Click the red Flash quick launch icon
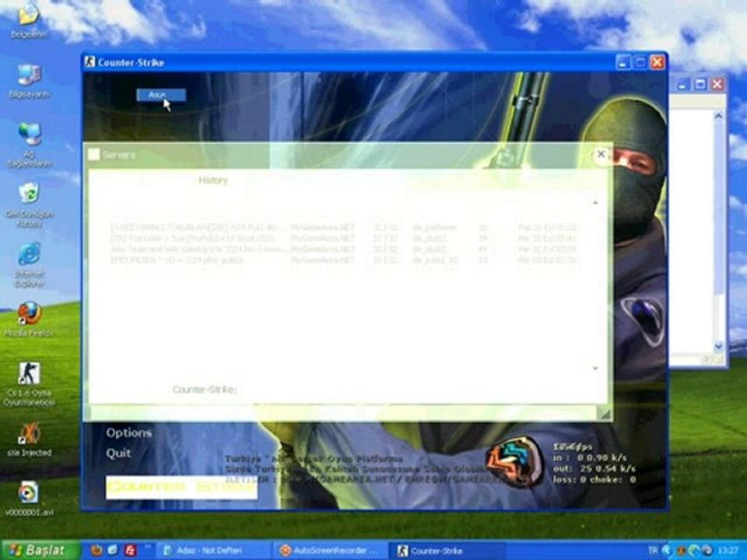 (130, 551)
